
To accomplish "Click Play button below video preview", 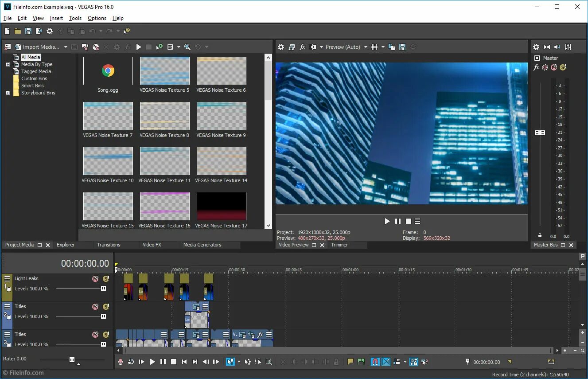I will pyautogui.click(x=387, y=221).
